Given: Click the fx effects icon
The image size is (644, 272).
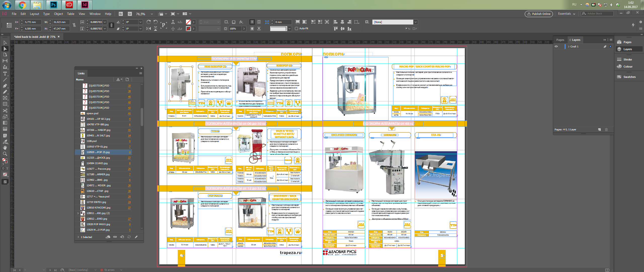Looking at the screenshot, I should tap(241, 22).
